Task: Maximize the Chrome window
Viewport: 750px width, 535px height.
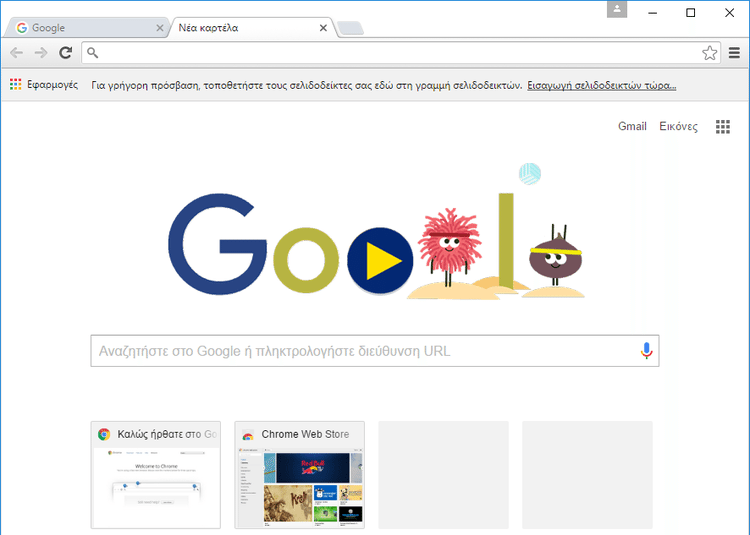Action: (691, 13)
